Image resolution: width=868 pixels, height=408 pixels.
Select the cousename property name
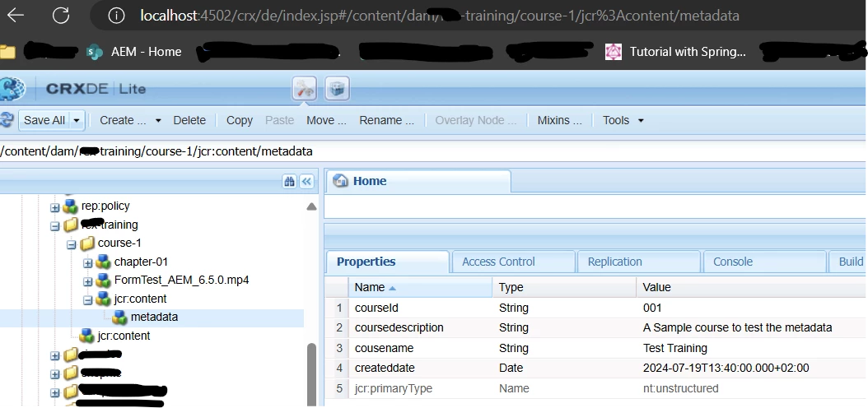click(x=385, y=348)
